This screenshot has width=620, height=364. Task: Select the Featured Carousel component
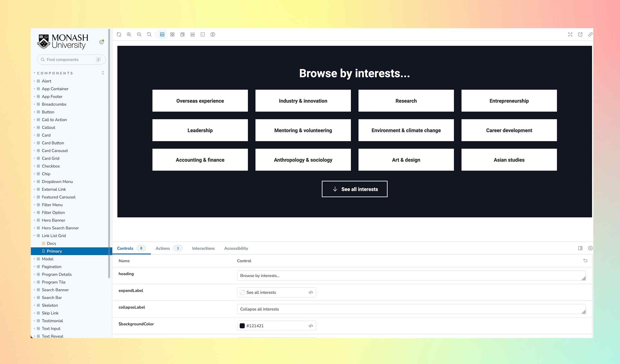[x=58, y=197]
